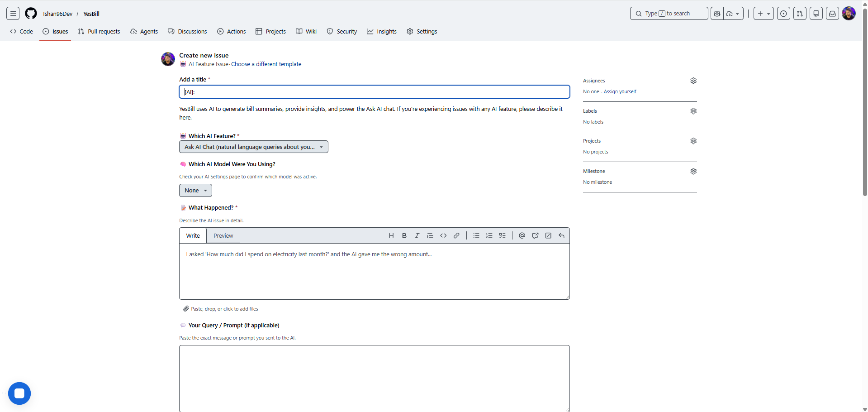Open the YesBill repository link
Image resolution: width=868 pixels, height=412 pixels.
91,14
